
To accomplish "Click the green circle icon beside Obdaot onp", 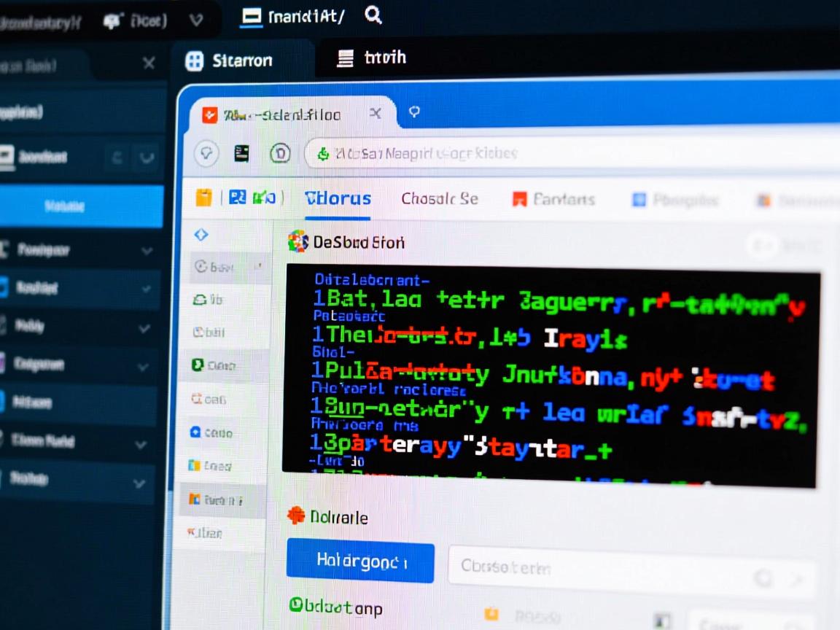I will (x=296, y=604).
